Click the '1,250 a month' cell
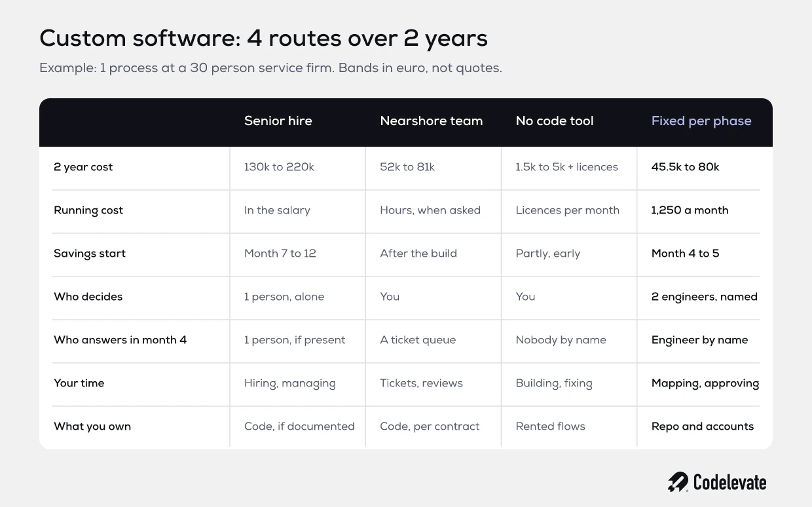 (690, 210)
